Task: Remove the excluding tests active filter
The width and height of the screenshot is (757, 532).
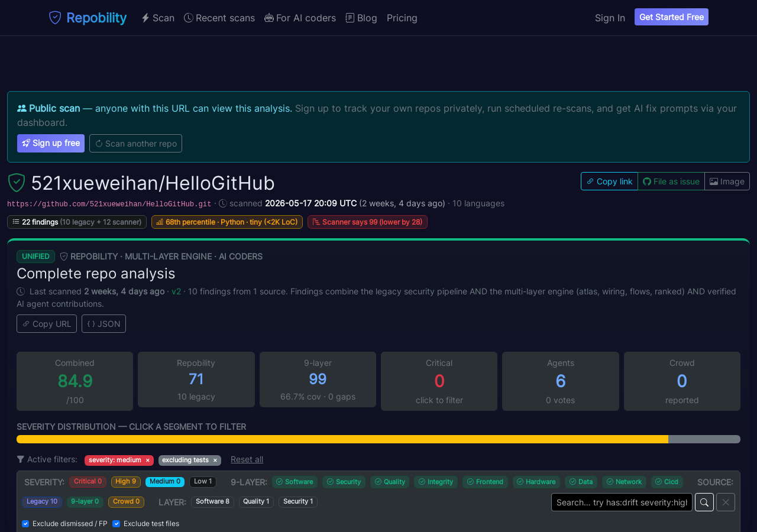Action: pyautogui.click(x=215, y=460)
